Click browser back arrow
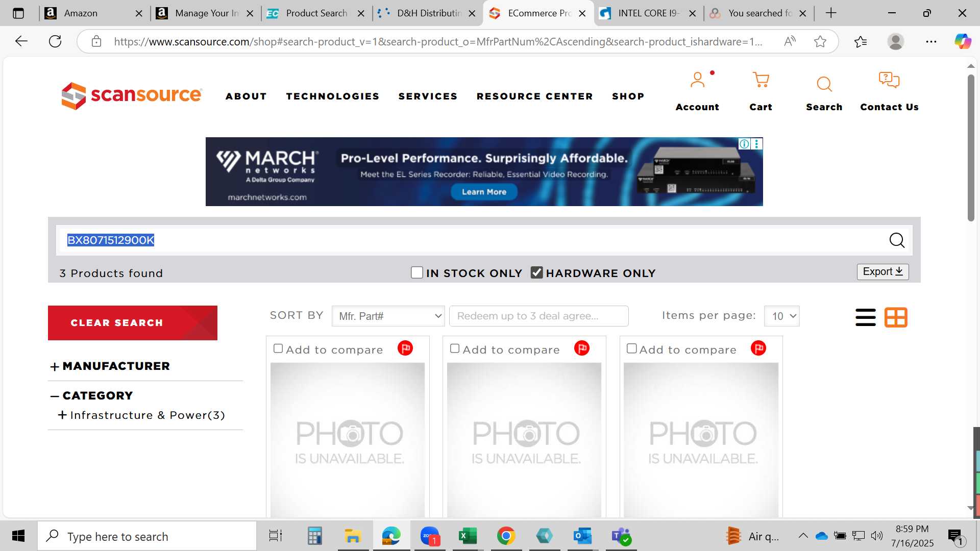This screenshot has width=980, height=551. point(21,41)
